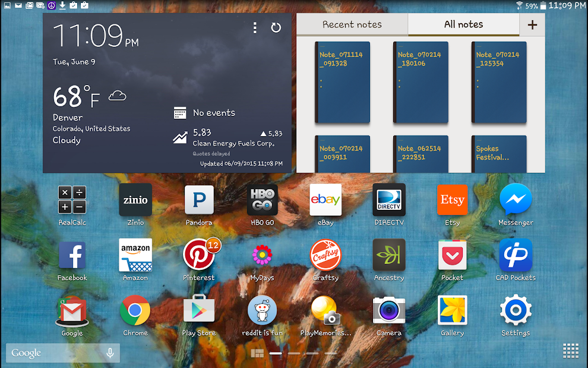This screenshot has height=368, width=588.
Task: Open Note_071114_091328
Action: (342, 82)
